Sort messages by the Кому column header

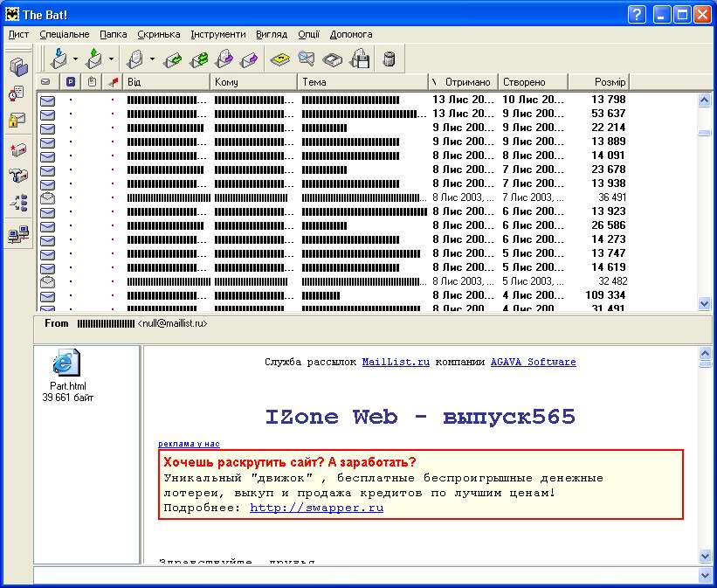click(254, 82)
